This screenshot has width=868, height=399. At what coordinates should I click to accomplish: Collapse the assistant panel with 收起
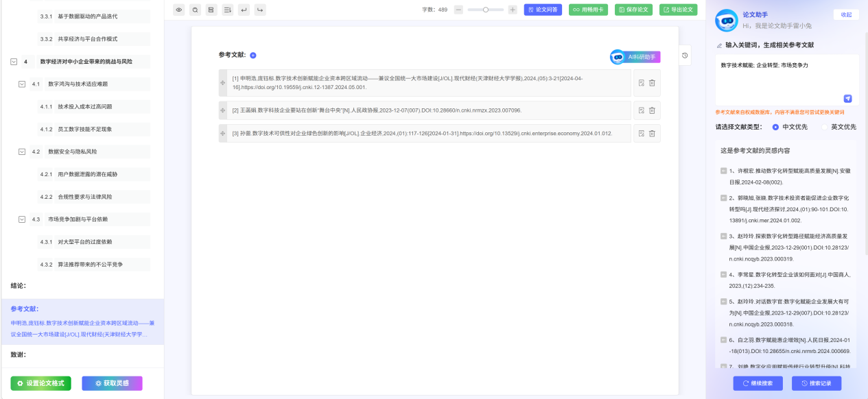point(846,14)
